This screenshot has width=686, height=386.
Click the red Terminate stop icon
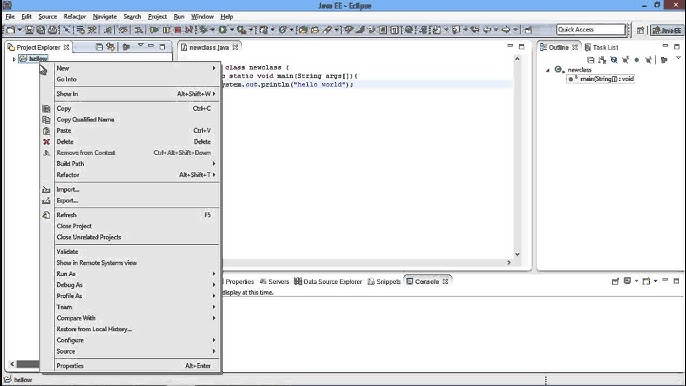178,30
